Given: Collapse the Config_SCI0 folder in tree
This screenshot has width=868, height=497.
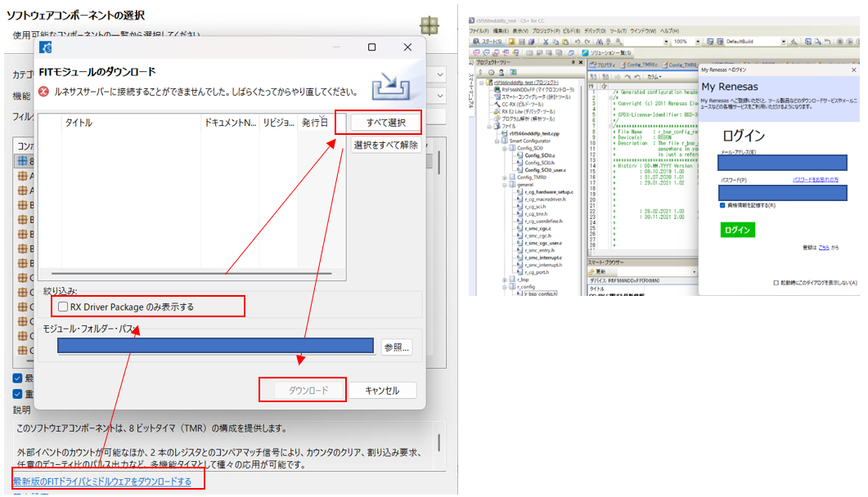Looking at the screenshot, I should pos(505,148).
